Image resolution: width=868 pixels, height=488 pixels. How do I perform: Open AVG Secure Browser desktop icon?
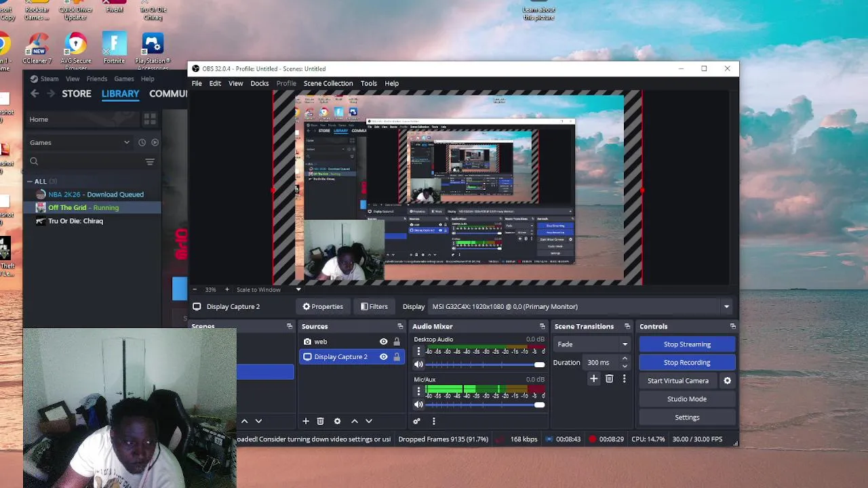point(76,52)
